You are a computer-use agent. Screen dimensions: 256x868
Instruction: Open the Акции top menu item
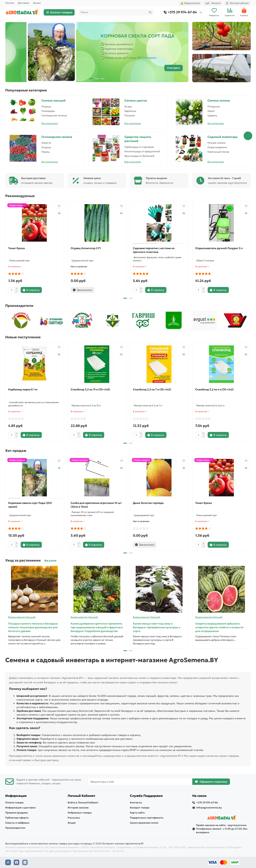(37, 3)
